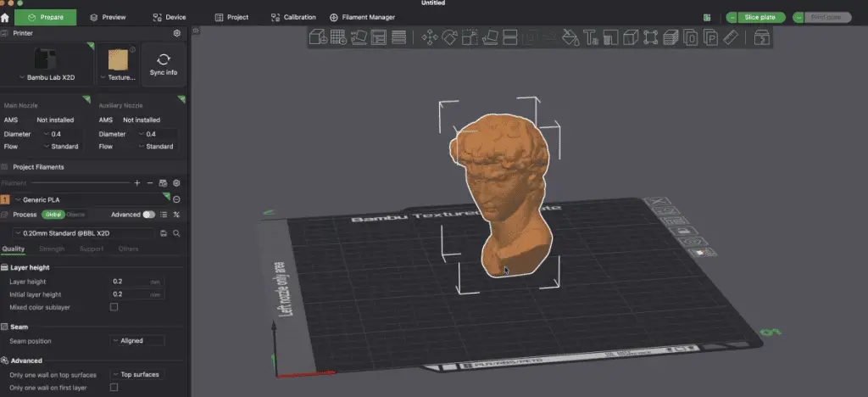Open Only one wall Top surfaces dropdown
The image size is (868, 397).
[x=137, y=374]
